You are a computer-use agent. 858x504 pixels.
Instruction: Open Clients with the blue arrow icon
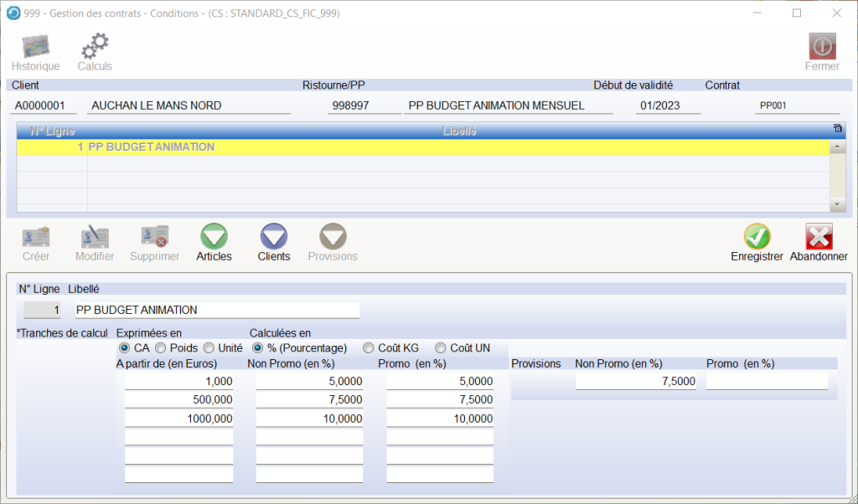click(x=274, y=237)
